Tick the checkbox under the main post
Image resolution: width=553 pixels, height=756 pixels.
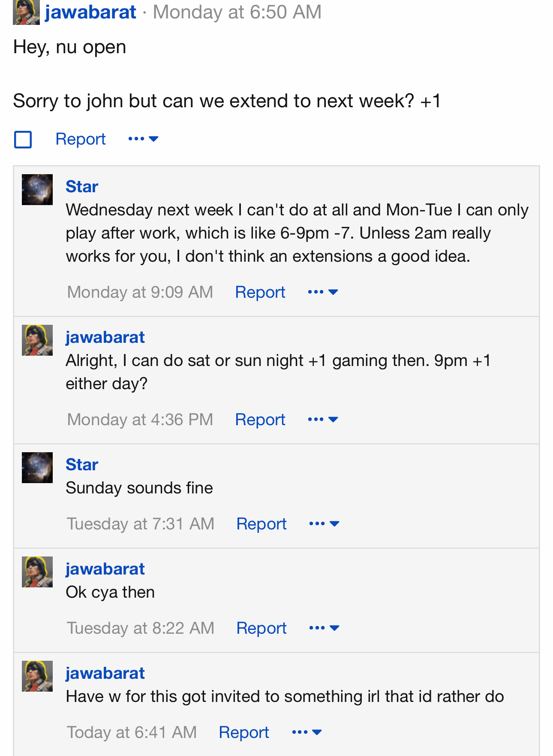point(23,139)
